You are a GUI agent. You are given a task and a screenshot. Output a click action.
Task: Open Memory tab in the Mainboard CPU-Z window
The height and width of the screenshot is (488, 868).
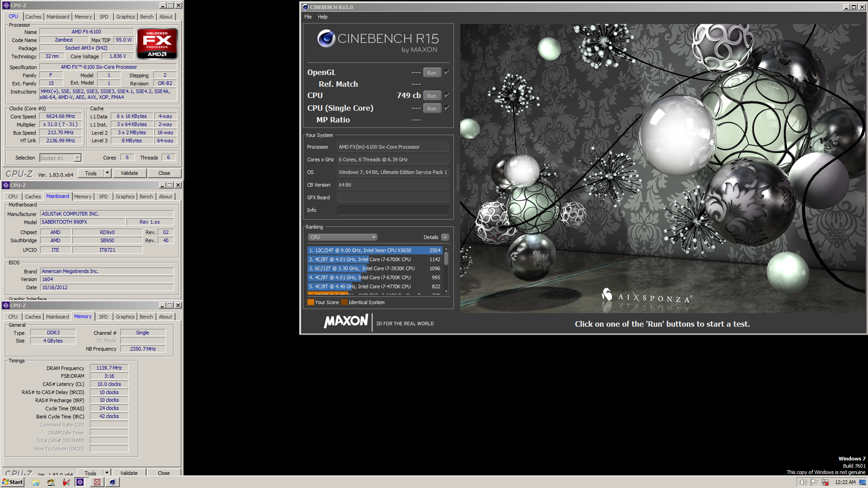click(83, 197)
